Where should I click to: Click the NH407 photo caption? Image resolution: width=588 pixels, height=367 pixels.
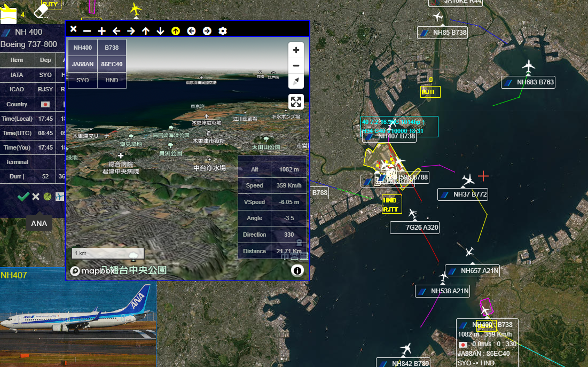tap(14, 275)
